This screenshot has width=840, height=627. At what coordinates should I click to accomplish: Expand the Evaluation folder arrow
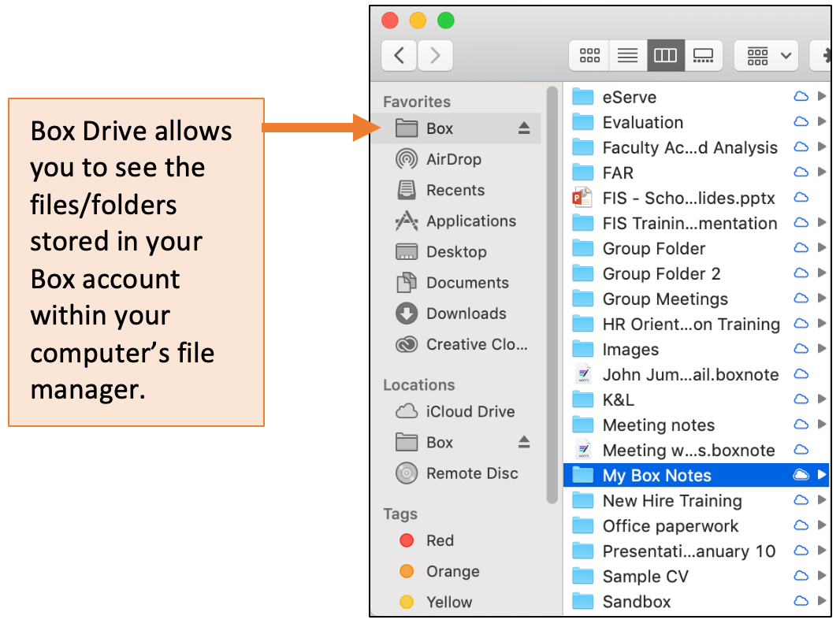pos(821,121)
